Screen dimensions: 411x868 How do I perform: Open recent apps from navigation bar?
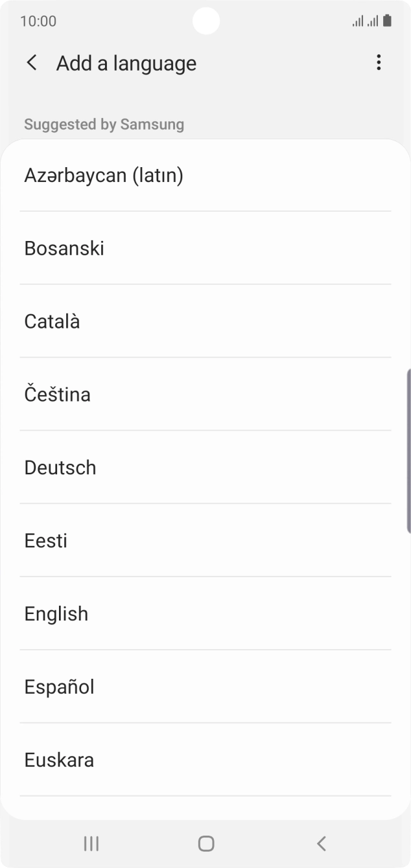[x=91, y=843]
